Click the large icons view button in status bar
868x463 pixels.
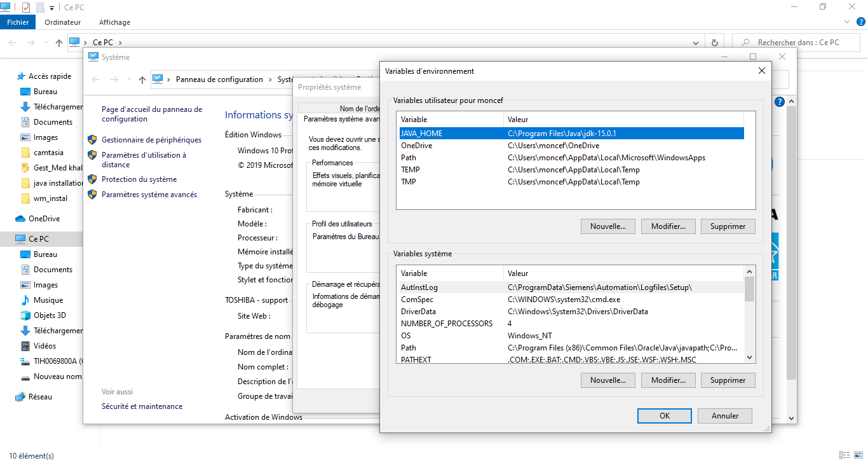pyautogui.click(x=857, y=455)
